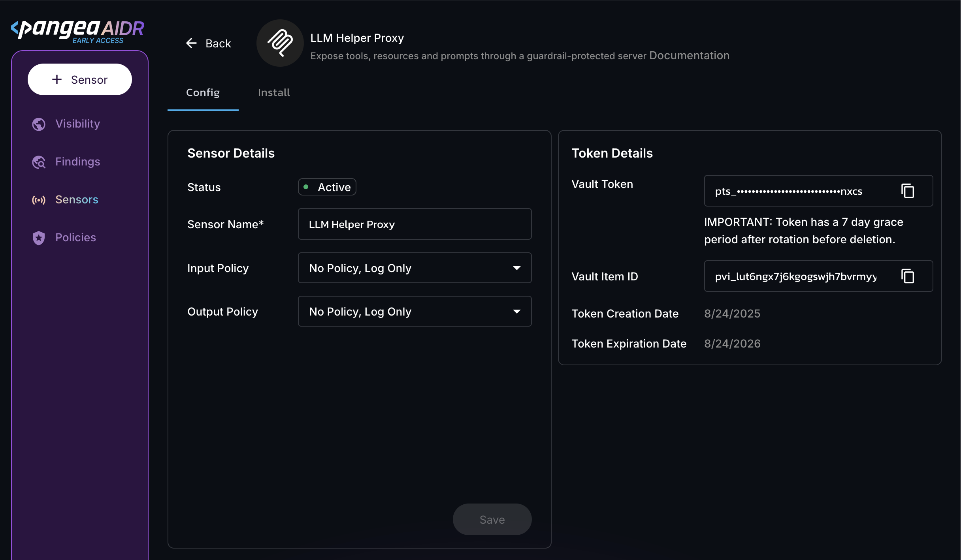
Task: Click the Input Policy dropdown arrow
Action: pos(516,268)
